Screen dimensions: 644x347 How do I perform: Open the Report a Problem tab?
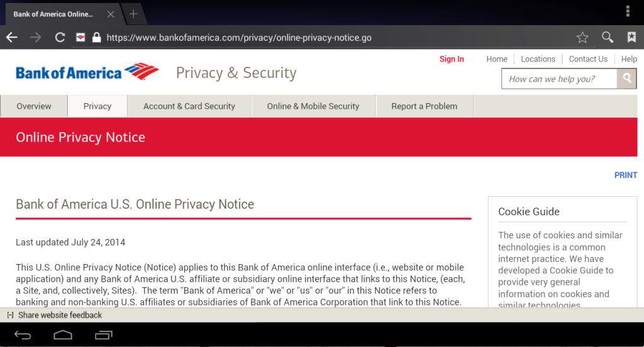(x=424, y=106)
